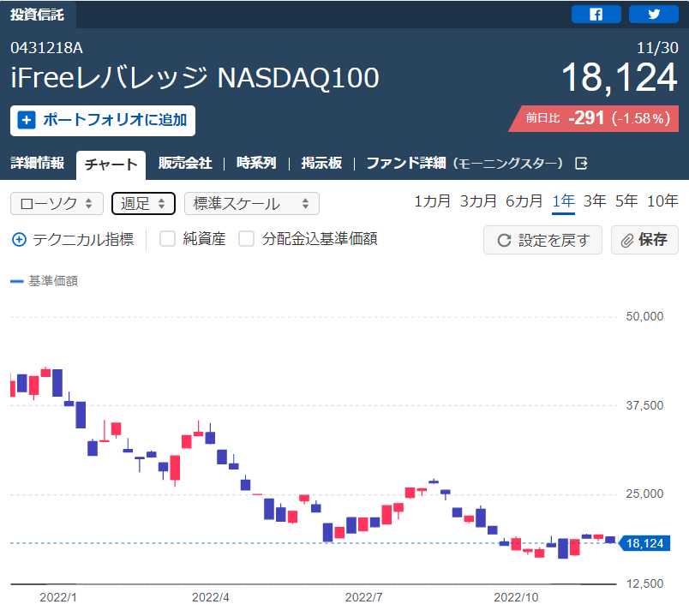Switch to the 時系列 tab

(x=256, y=163)
